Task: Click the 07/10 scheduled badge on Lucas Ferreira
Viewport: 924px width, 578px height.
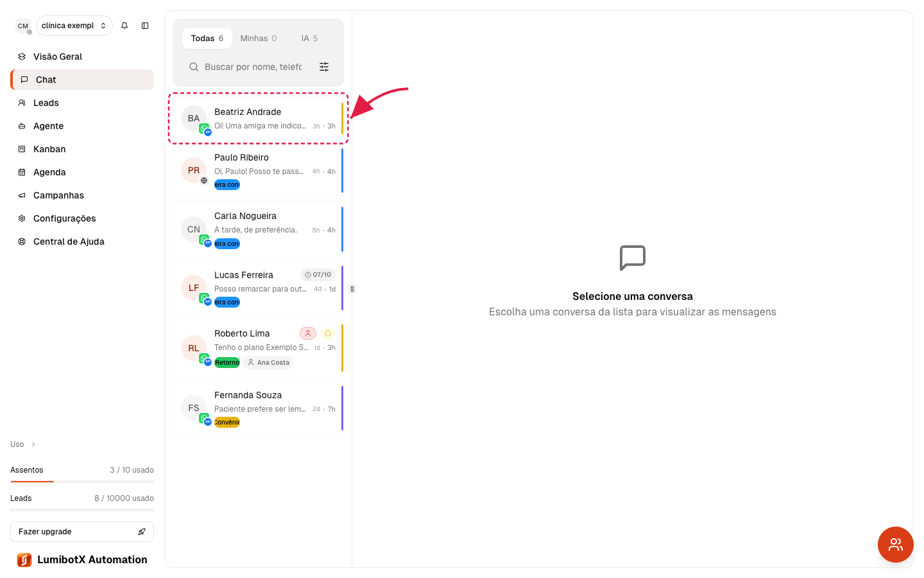Action: click(318, 275)
